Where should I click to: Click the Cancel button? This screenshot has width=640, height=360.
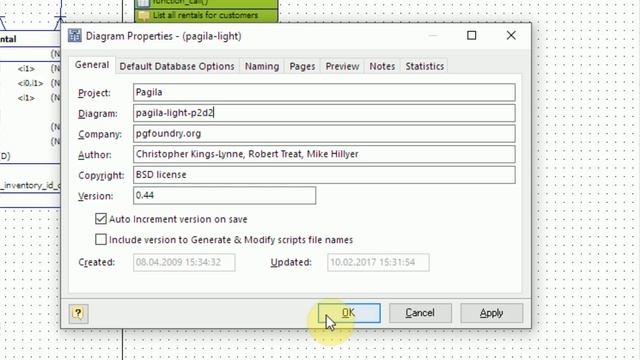pos(420,313)
